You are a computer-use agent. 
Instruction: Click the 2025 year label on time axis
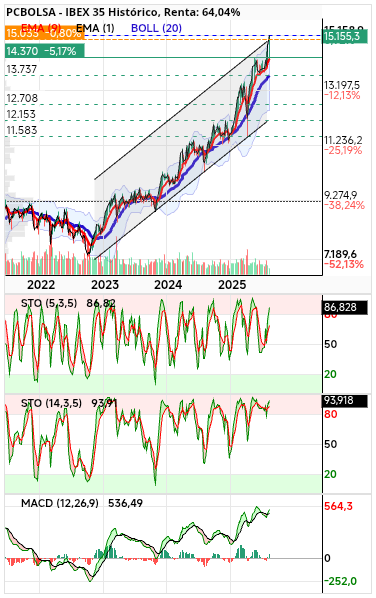point(232,285)
